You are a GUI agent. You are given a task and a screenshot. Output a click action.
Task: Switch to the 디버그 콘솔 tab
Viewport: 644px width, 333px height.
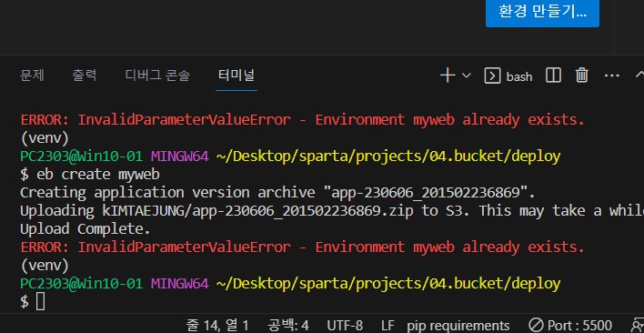point(157,76)
